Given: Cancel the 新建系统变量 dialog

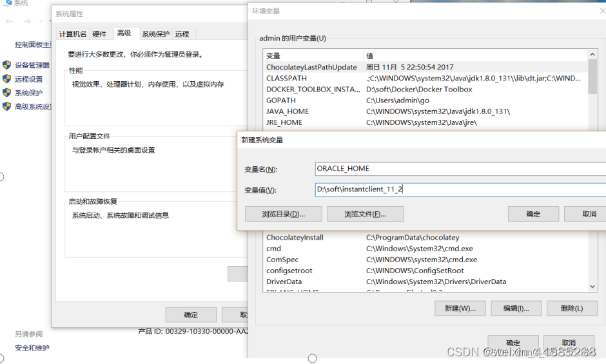Looking at the screenshot, I should [587, 214].
